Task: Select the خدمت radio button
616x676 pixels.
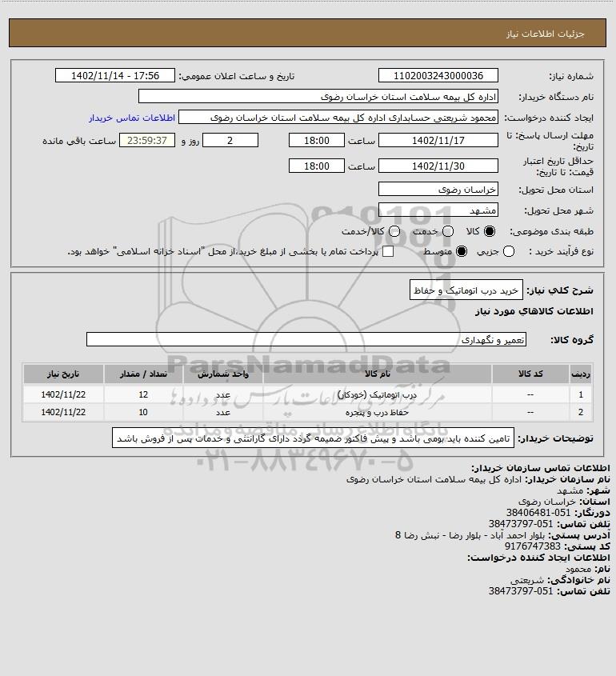Action: pyautogui.click(x=448, y=231)
